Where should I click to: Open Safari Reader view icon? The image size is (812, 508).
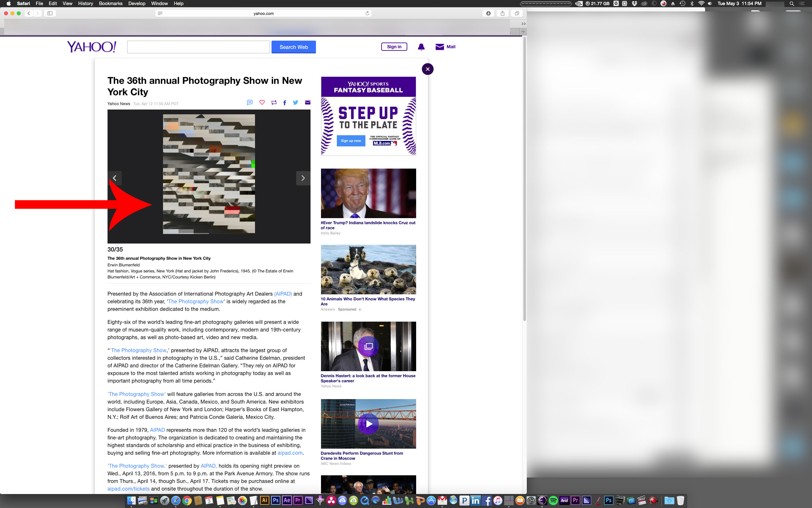160,13
